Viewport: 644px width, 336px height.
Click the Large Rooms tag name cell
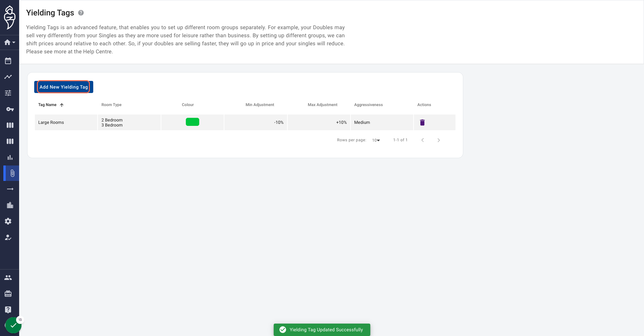(x=66, y=123)
